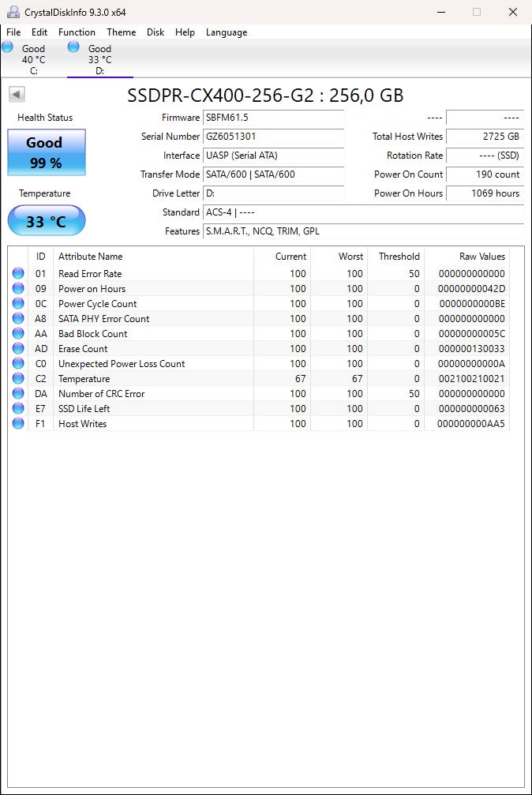Open the Function menu
Screen dimensions: 532x795
(x=77, y=32)
